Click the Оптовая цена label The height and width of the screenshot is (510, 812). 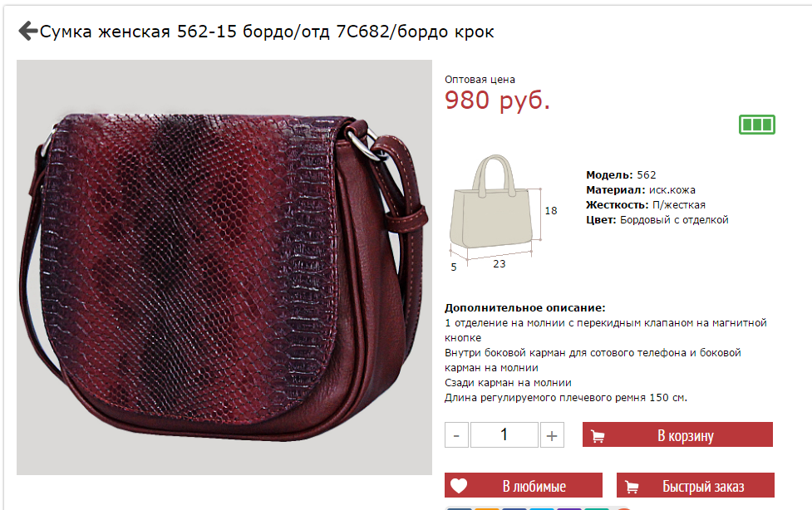[480, 79]
